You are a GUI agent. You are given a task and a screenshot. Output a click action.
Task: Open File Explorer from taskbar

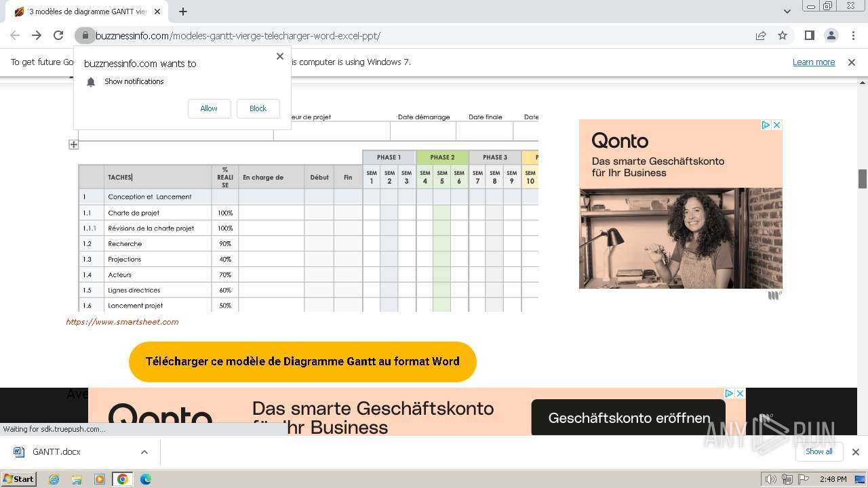click(77, 479)
